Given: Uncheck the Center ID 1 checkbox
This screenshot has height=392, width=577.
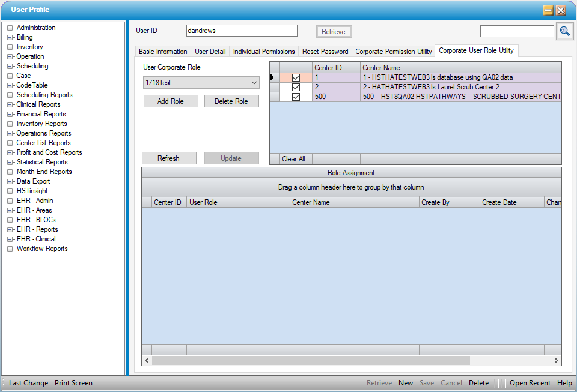Looking at the screenshot, I should tap(296, 77).
